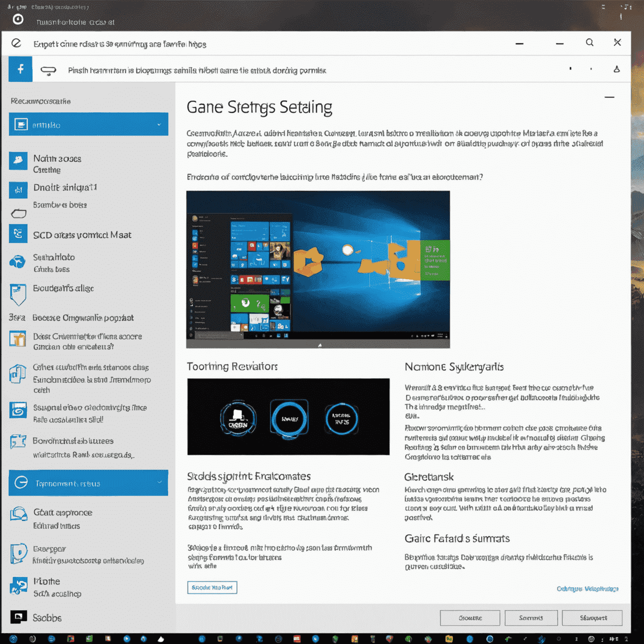Viewport: 644px width, 644px height.
Task: Click the icon beside 'Bonomctnistebiuees'
Action: pos(18,441)
